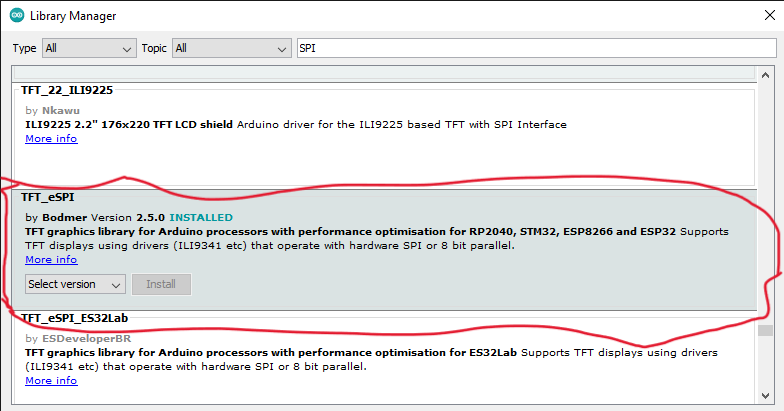
Task: Click the version number 2.5.0
Action: (x=150, y=218)
